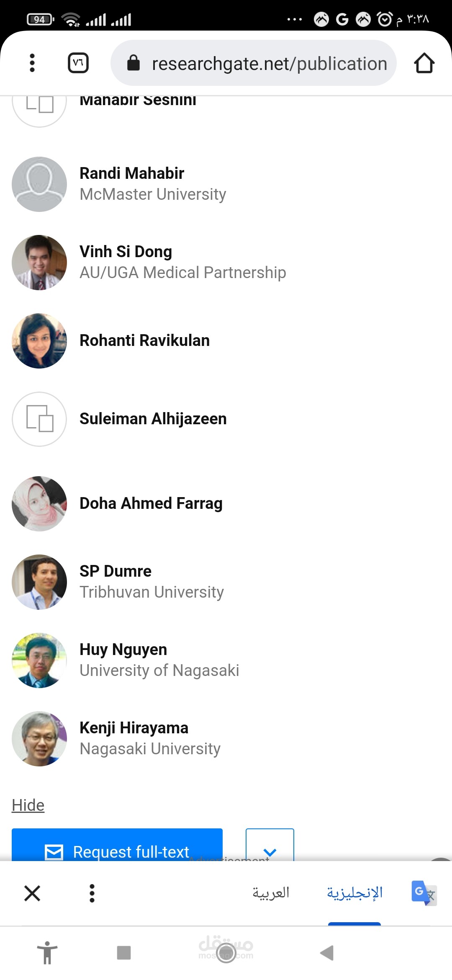Click the Hide authors link
This screenshot has height=980, width=452.
(28, 805)
